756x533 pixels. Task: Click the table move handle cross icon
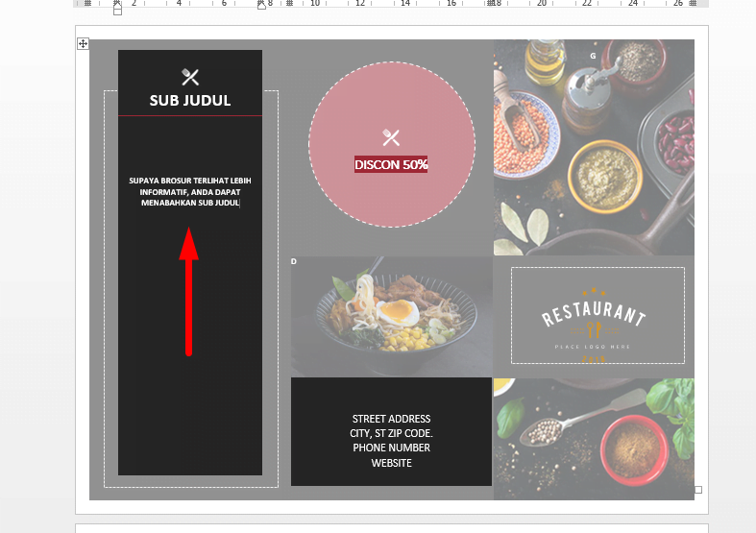pyautogui.click(x=83, y=43)
